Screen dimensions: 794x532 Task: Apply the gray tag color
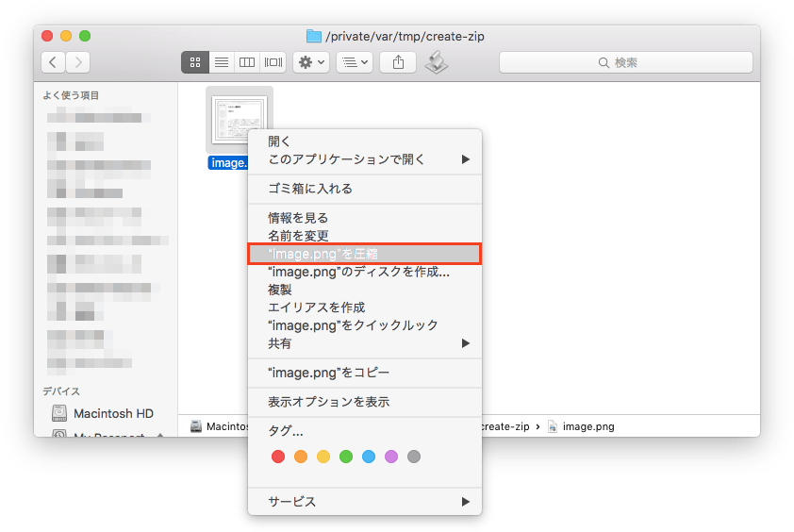414,457
